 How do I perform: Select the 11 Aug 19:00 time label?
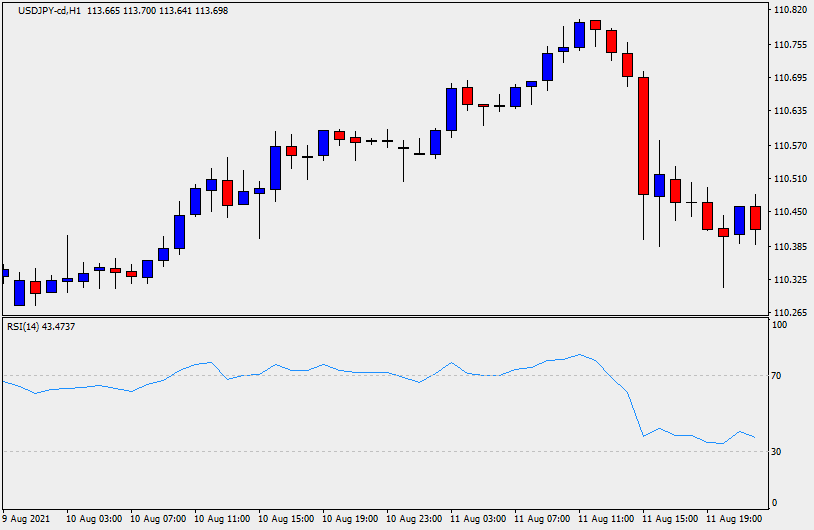coord(736,519)
